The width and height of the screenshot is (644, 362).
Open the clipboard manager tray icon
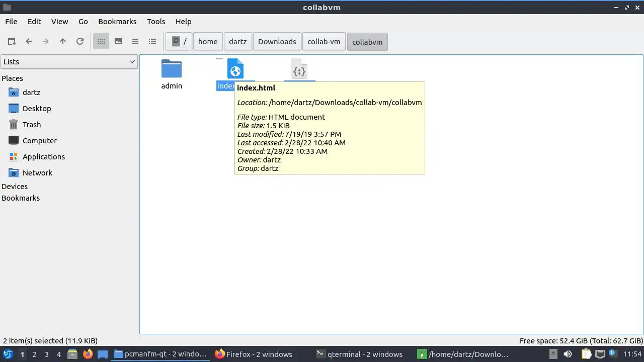(x=585, y=354)
